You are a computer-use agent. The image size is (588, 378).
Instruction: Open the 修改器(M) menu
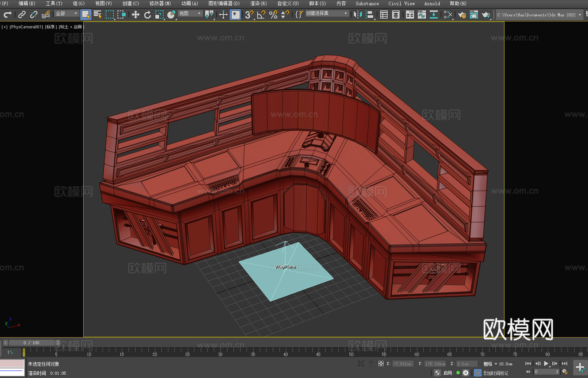pos(160,4)
